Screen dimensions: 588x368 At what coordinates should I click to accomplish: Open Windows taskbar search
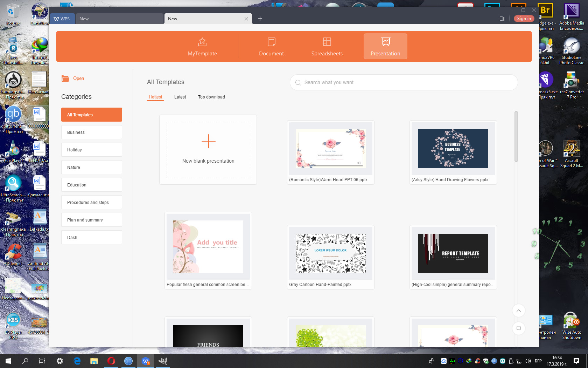coord(25,361)
